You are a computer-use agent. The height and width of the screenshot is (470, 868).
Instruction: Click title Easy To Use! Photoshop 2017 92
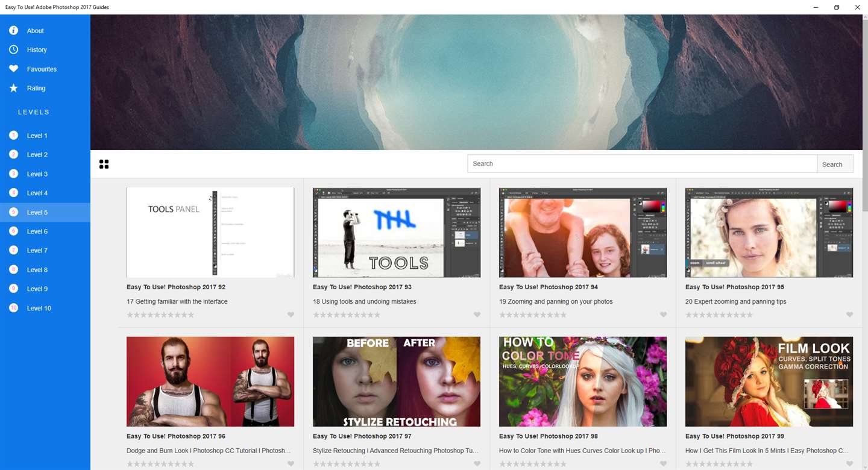176,287
